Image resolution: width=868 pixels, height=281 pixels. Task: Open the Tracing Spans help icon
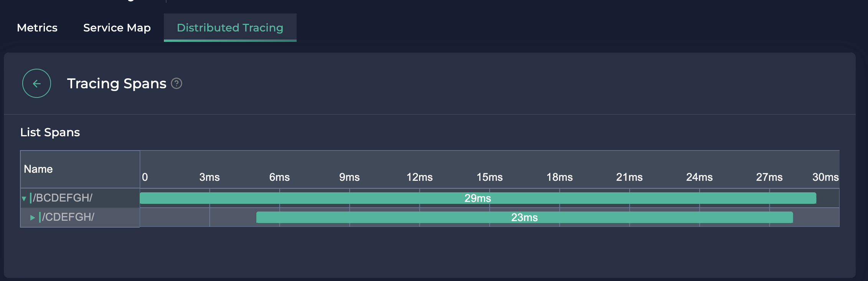click(x=177, y=83)
